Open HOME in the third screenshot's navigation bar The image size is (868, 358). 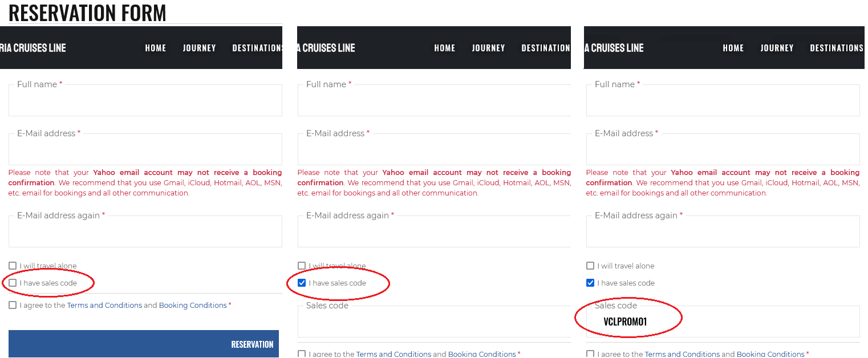(x=733, y=48)
